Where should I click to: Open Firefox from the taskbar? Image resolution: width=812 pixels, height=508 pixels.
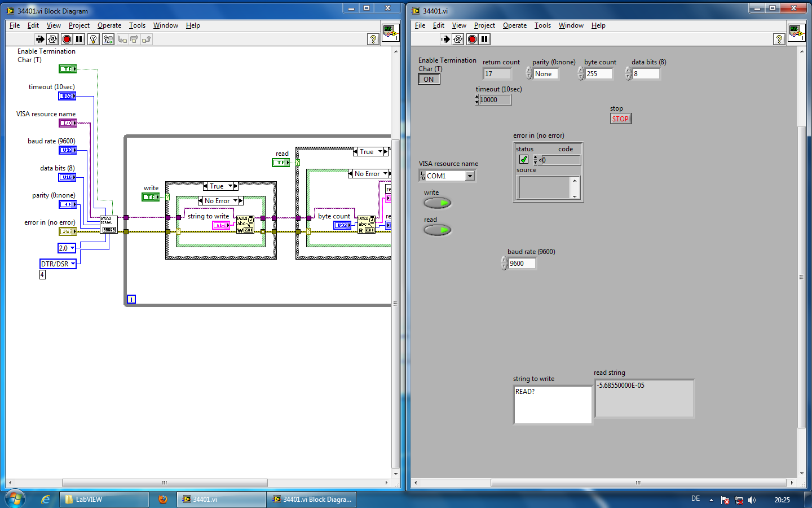tap(163, 500)
